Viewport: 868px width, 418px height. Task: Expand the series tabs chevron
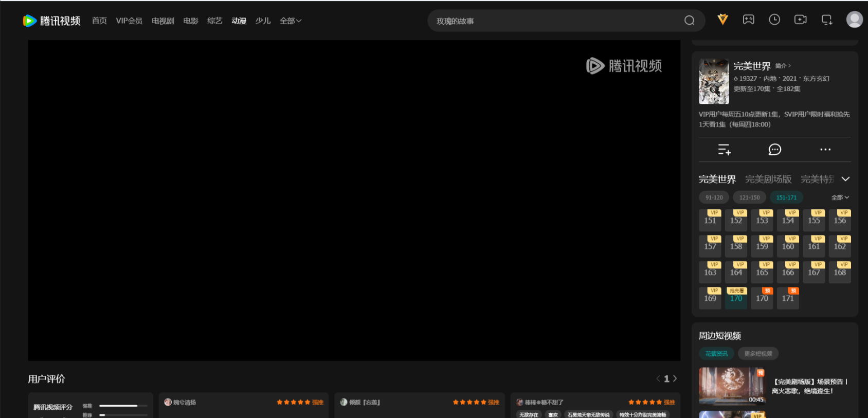click(x=845, y=179)
